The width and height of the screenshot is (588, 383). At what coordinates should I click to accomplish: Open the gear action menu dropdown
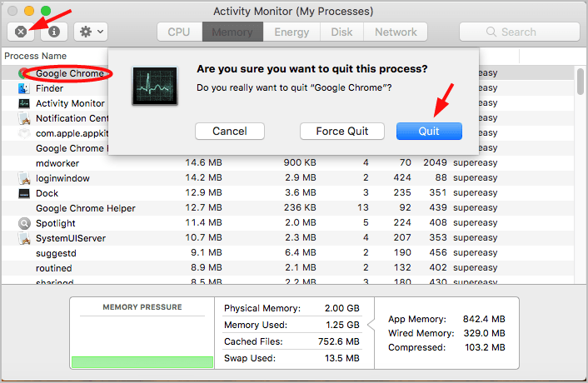pos(91,32)
